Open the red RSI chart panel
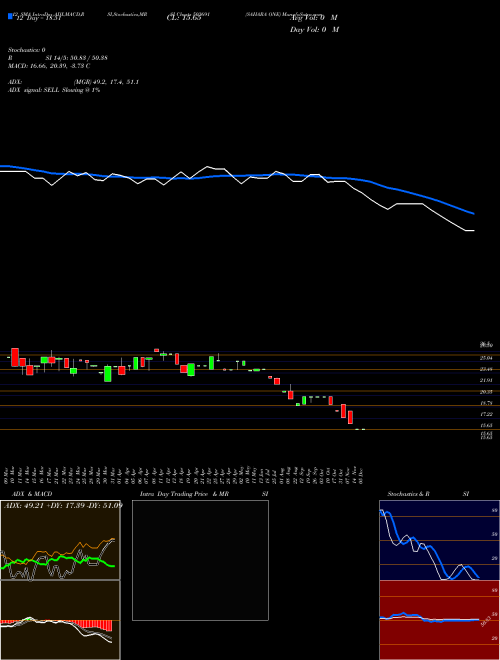Screen dimensions: 500x660 [439, 620]
